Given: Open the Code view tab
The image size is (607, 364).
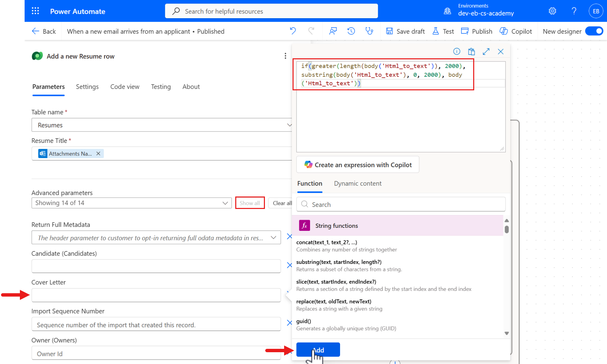Looking at the screenshot, I should tap(125, 87).
